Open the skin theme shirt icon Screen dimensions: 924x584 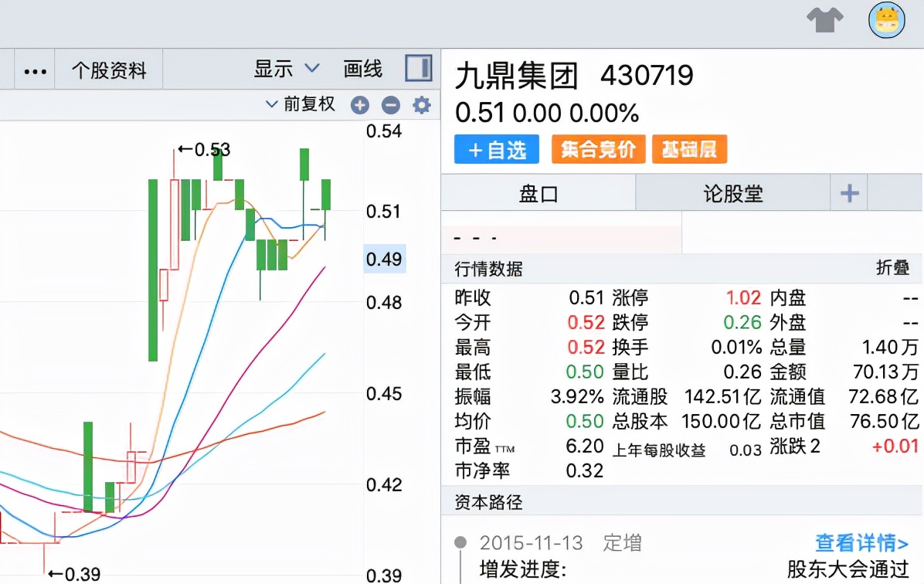click(825, 20)
